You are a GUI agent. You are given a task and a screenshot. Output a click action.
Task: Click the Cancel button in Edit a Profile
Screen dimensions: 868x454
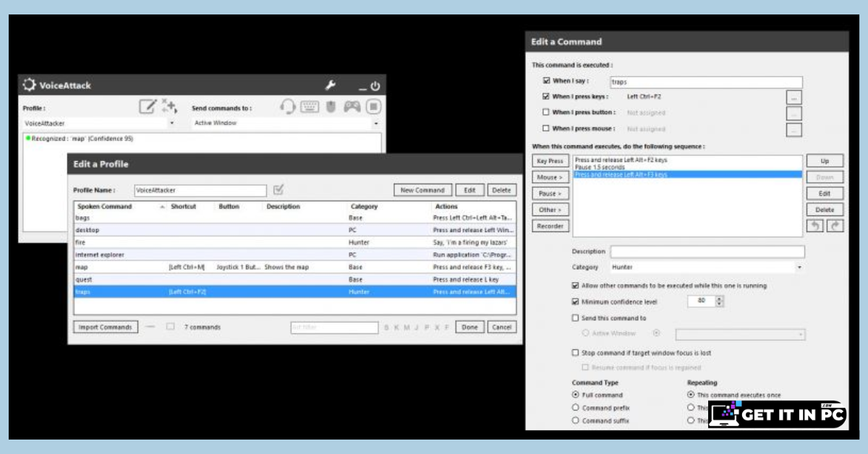[x=502, y=327]
